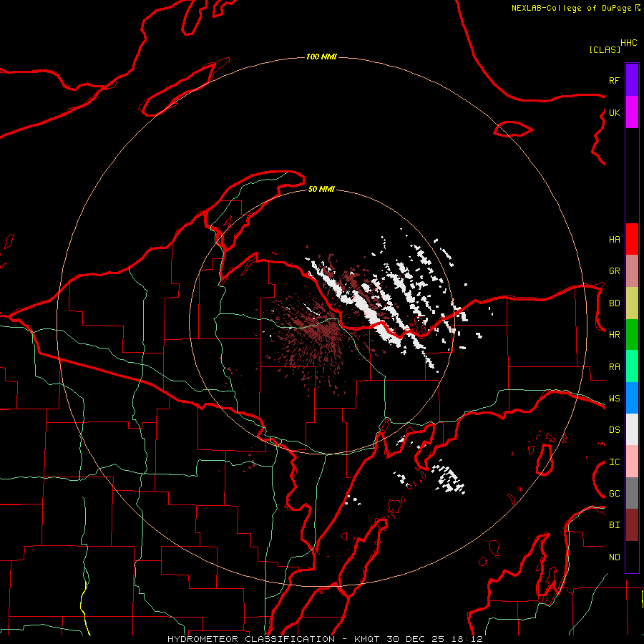
Task: Click the RA legend label
Action: [614, 367]
